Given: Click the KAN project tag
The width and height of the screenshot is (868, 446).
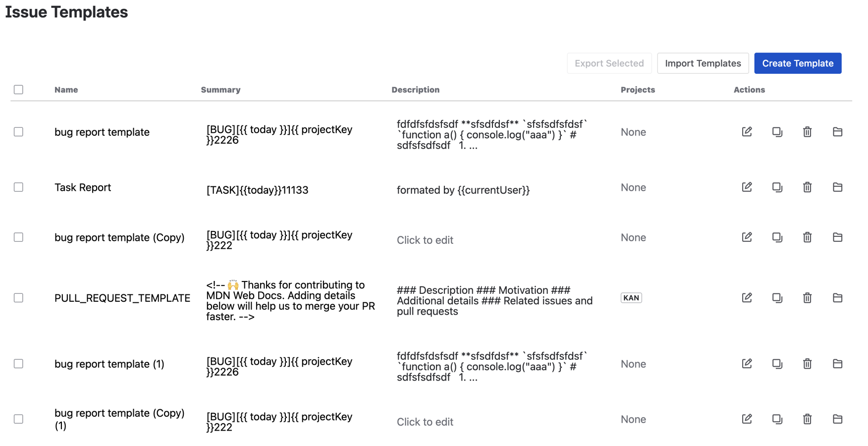Looking at the screenshot, I should click(x=631, y=298).
